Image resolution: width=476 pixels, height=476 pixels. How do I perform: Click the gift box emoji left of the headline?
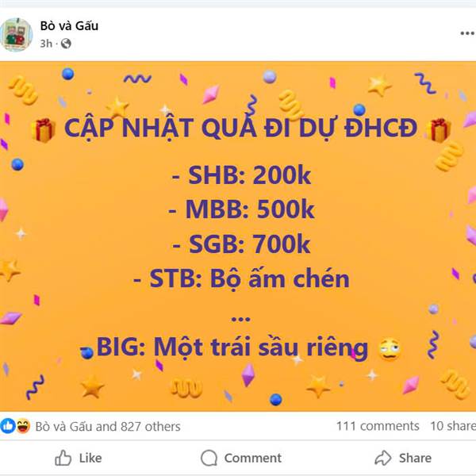(x=44, y=130)
